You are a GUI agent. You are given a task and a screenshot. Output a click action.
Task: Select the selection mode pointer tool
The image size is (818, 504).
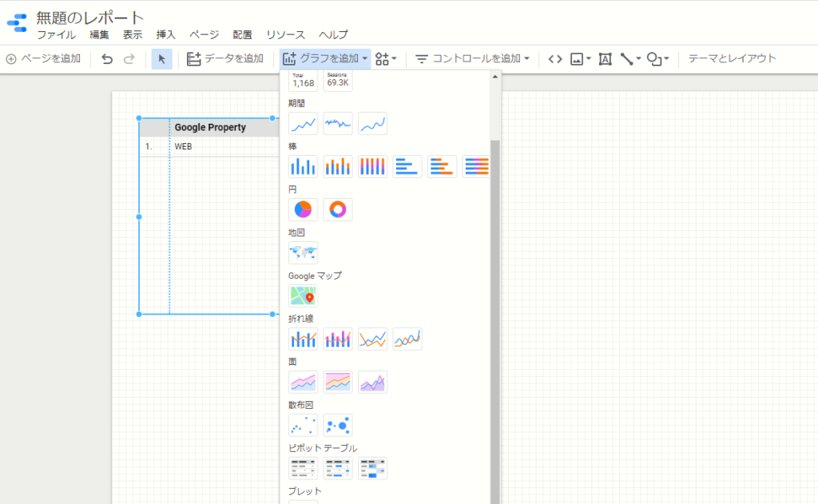click(x=161, y=59)
